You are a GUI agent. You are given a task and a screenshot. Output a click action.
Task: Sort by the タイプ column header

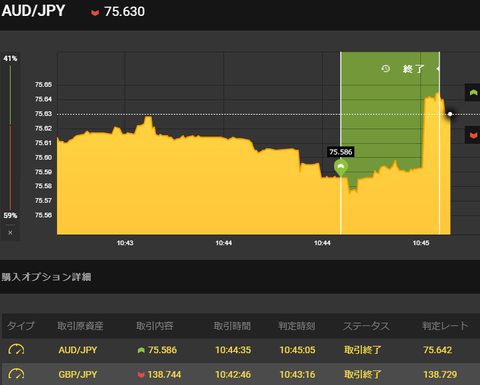21,326
